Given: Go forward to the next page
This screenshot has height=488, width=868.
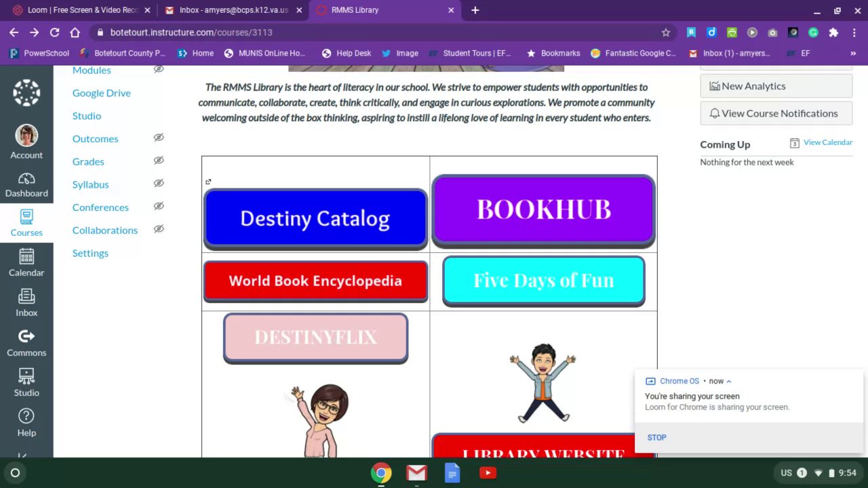Looking at the screenshot, I should coord(34,33).
